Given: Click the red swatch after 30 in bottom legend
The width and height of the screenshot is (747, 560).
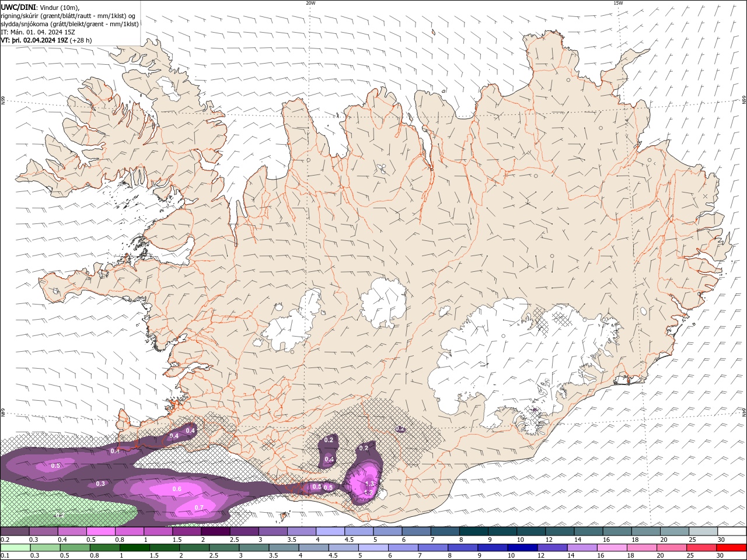Looking at the screenshot, I should (x=732, y=548).
